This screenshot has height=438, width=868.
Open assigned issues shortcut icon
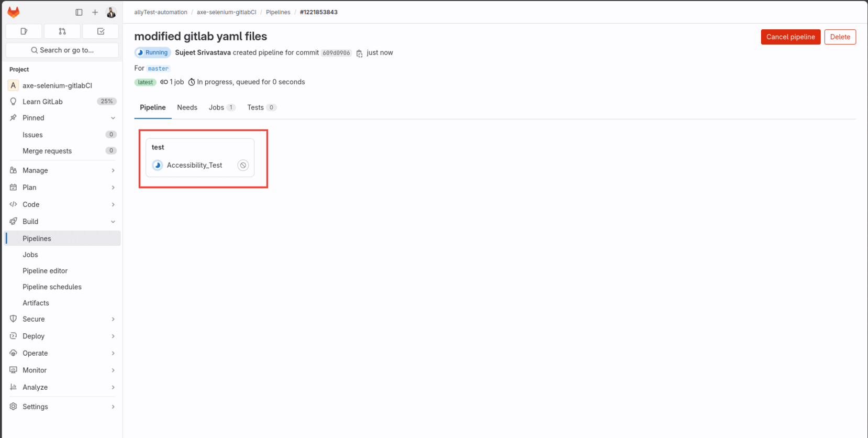coord(24,31)
